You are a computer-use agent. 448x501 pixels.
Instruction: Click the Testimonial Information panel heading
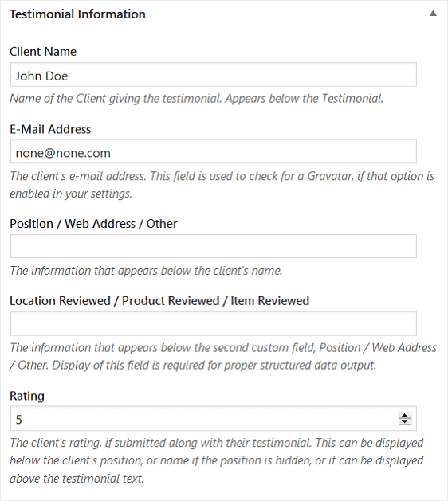(77, 14)
